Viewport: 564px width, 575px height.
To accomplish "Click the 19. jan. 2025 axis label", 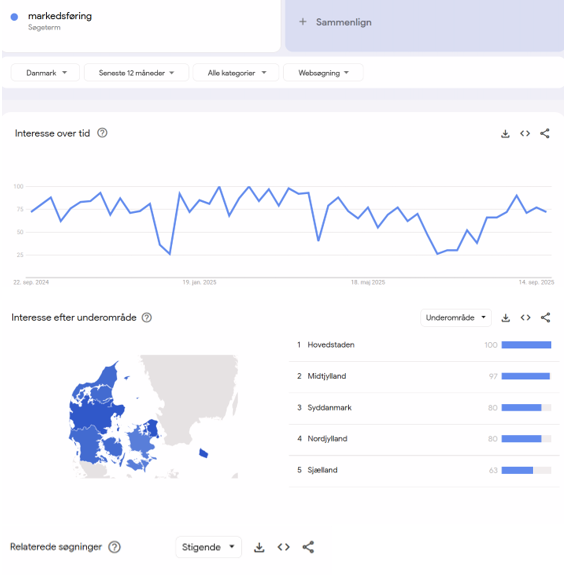I will [199, 282].
